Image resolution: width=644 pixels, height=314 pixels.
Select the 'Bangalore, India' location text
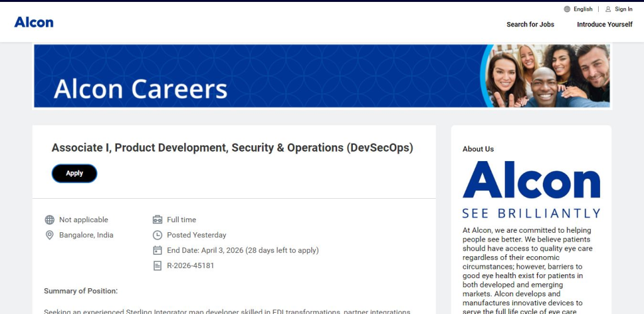coord(86,235)
